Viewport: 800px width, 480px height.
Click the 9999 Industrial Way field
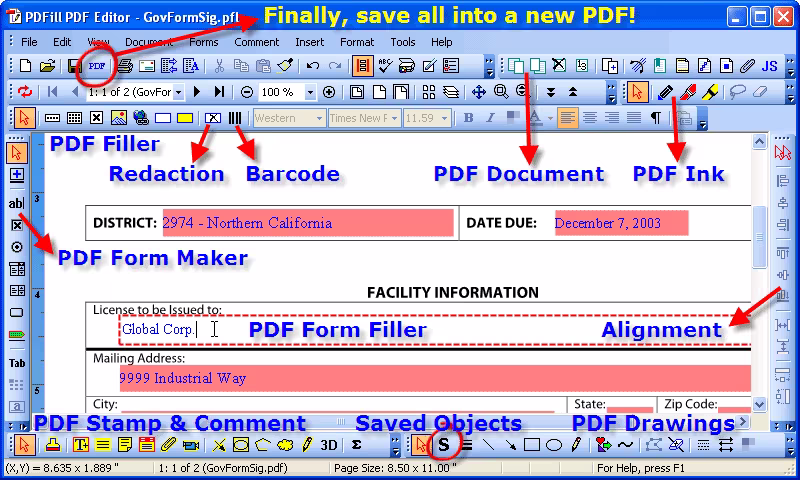pyautogui.click(x=435, y=378)
